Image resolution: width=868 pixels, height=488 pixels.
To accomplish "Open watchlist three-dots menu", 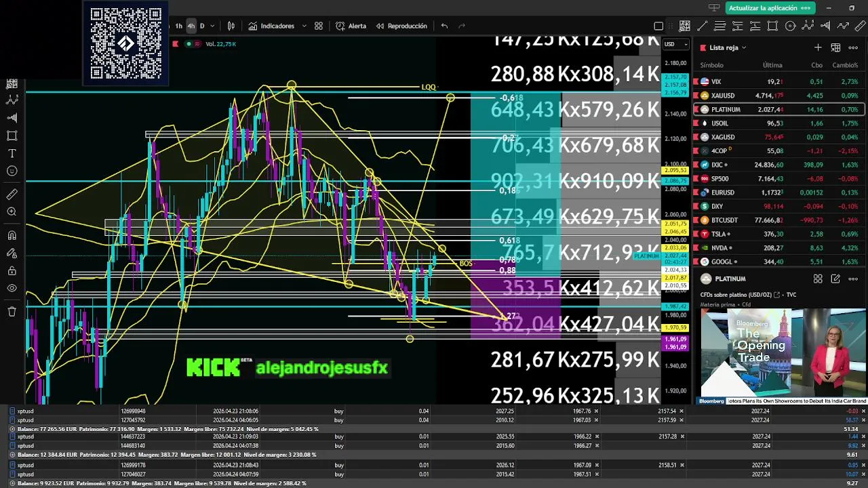I will [853, 47].
